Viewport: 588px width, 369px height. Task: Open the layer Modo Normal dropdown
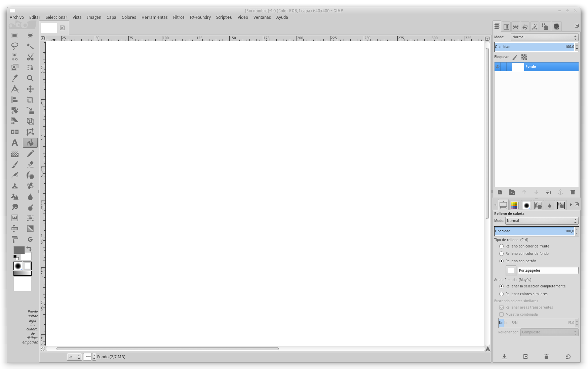click(x=544, y=37)
